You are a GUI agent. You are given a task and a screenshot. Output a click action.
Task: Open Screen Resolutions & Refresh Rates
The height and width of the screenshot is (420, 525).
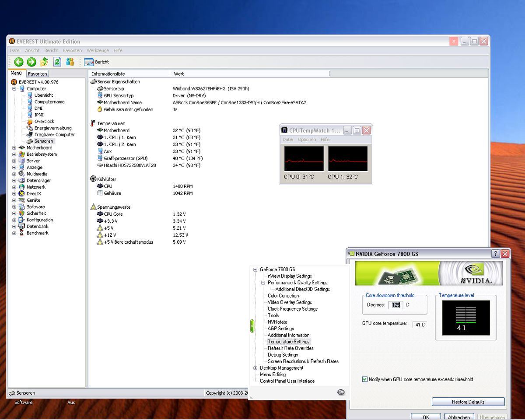303,361
